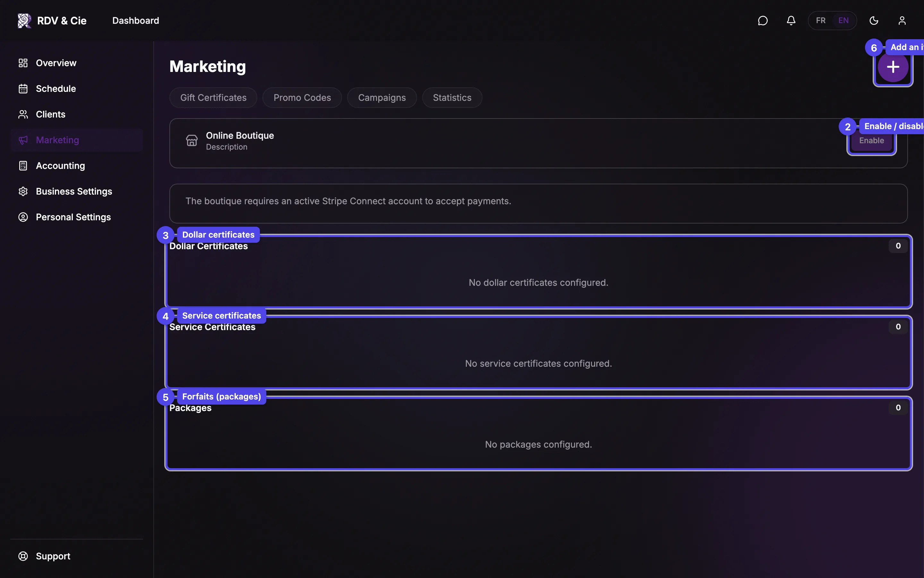Open the user profile icon
The width and height of the screenshot is (924, 578).
pos(902,21)
